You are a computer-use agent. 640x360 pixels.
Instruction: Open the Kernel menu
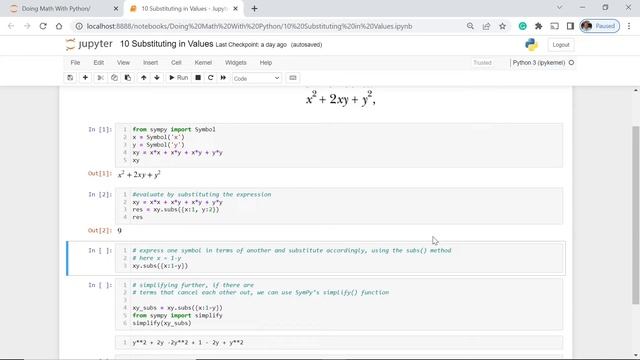pyautogui.click(x=203, y=62)
